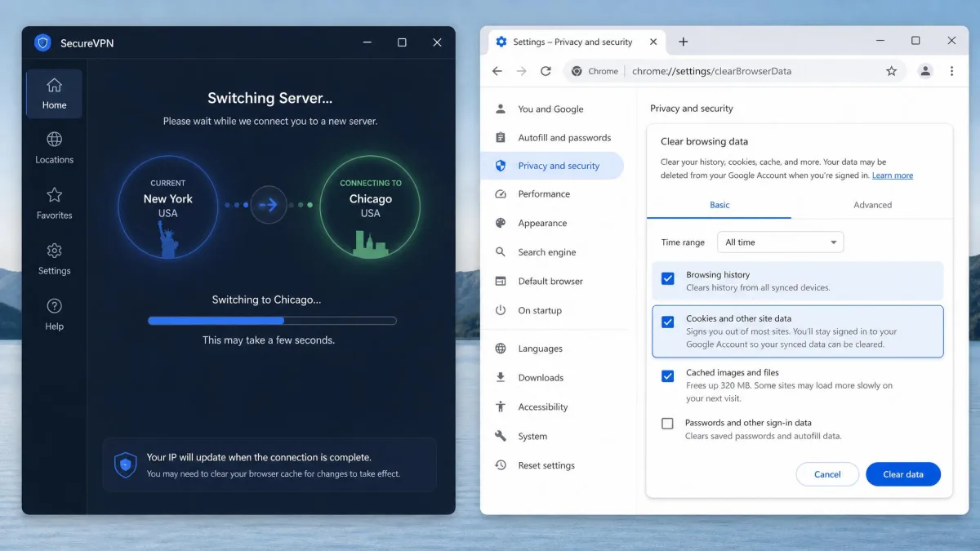Image resolution: width=980 pixels, height=551 pixels.
Task: Click the gauge icon beside Performance
Action: point(501,194)
